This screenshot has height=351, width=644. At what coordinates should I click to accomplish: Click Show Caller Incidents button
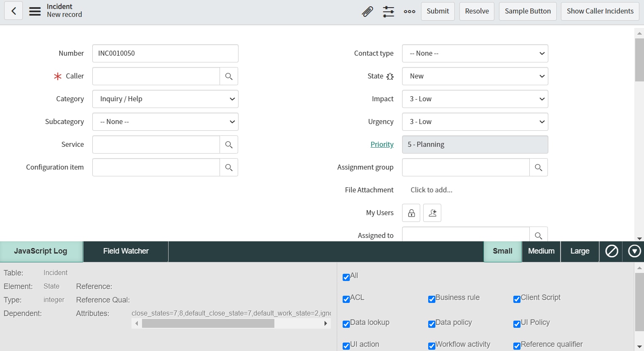pyautogui.click(x=600, y=11)
